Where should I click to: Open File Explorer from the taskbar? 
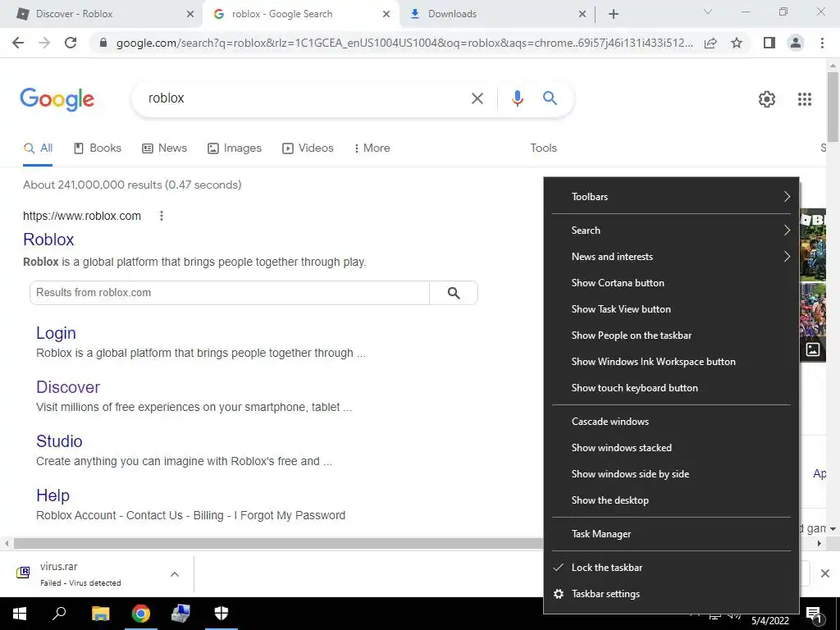(x=100, y=614)
